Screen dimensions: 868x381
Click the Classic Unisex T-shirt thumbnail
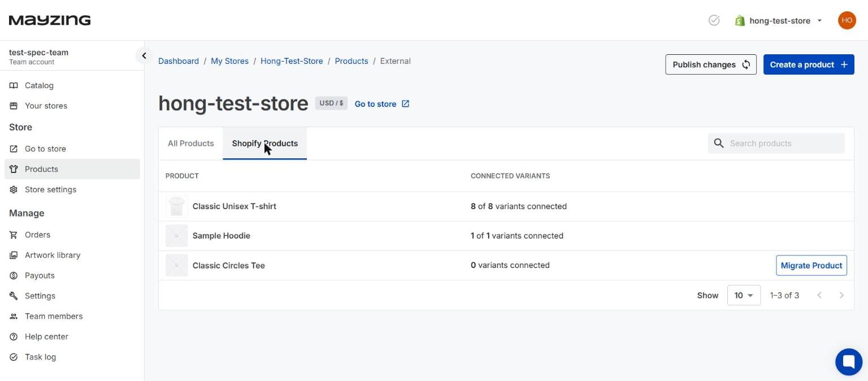coord(177,206)
